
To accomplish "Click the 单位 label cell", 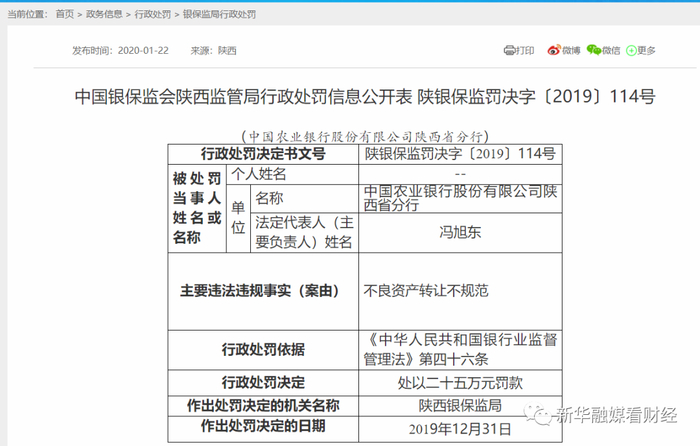I will click(238, 218).
